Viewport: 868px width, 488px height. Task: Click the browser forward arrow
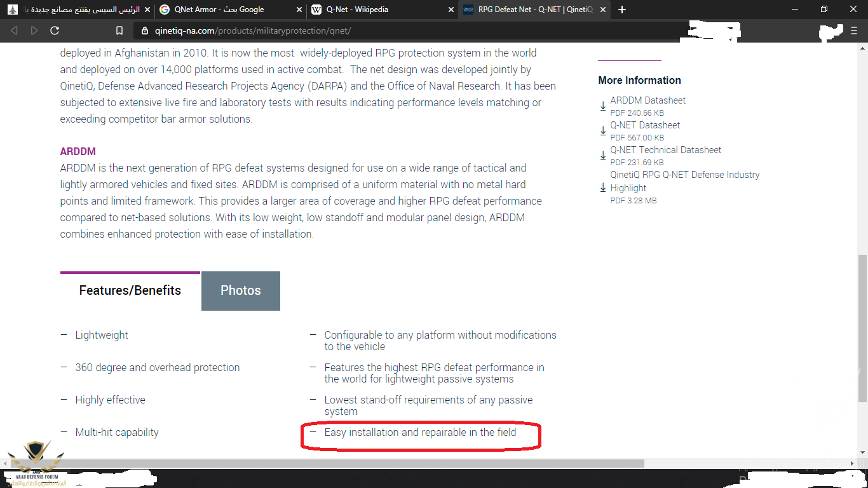(34, 30)
